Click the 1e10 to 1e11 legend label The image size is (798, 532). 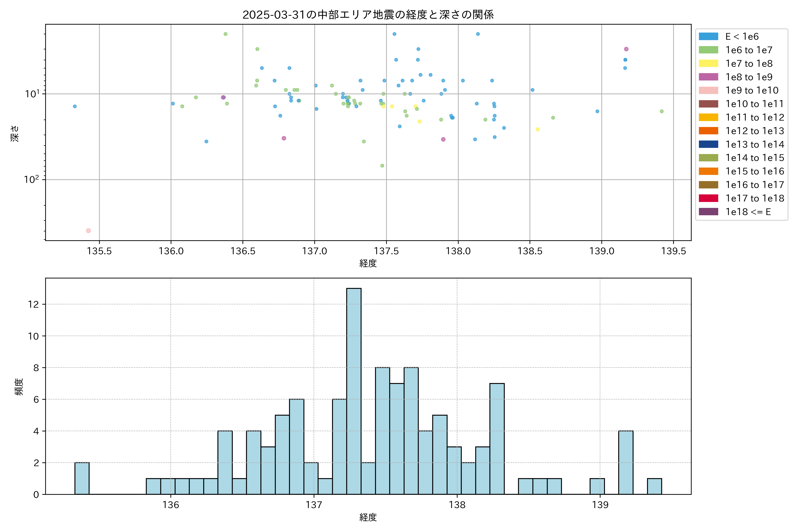[x=755, y=104]
